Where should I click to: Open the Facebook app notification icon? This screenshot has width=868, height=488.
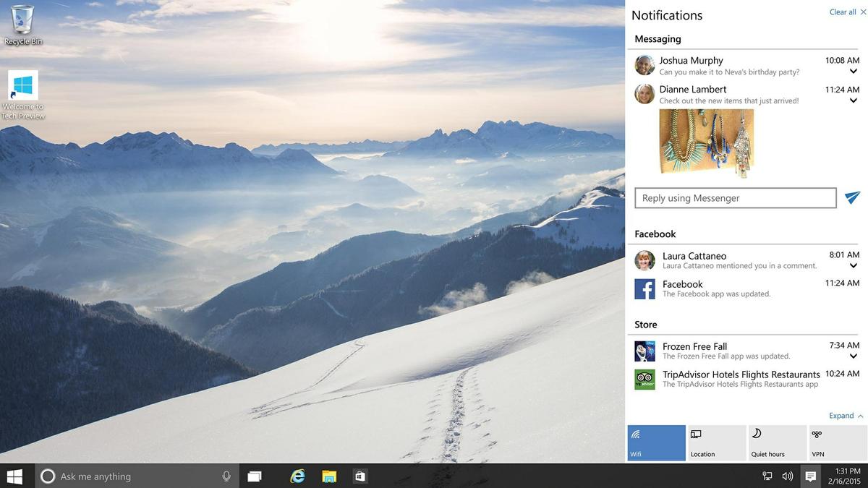644,288
